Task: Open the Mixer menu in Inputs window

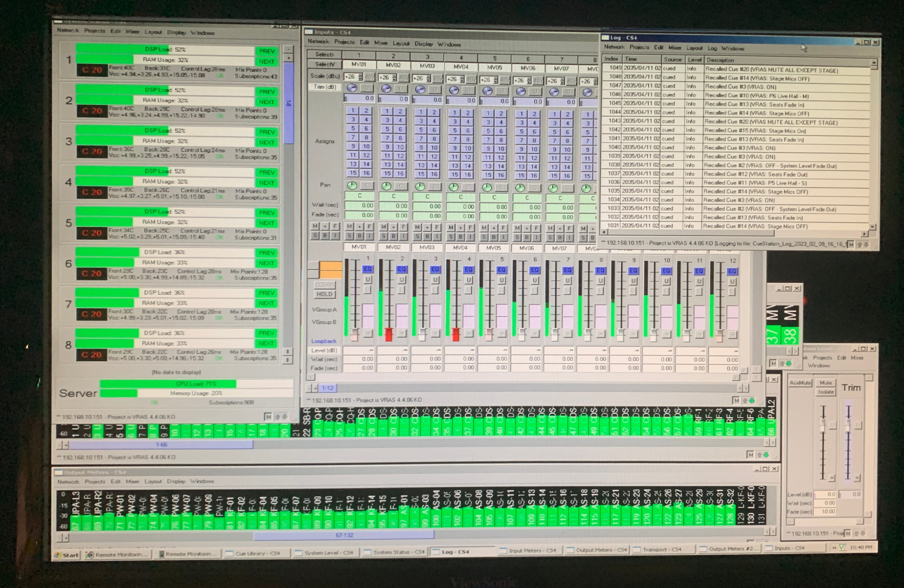Action: (x=380, y=43)
